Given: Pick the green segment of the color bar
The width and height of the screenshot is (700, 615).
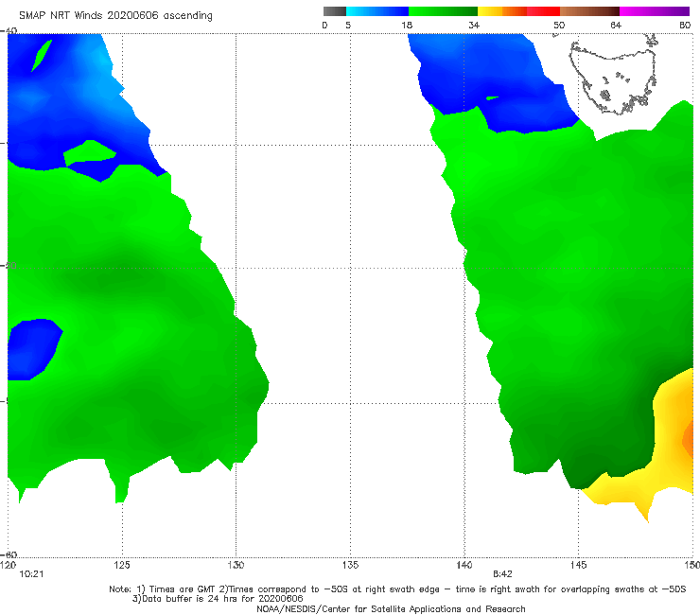Looking at the screenshot, I should pos(443,11).
